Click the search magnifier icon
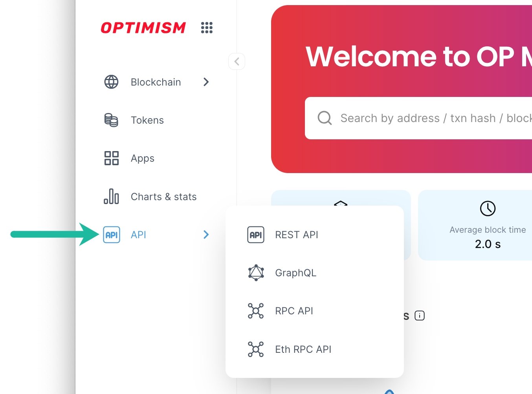The height and width of the screenshot is (394, 532). tap(325, 118)
